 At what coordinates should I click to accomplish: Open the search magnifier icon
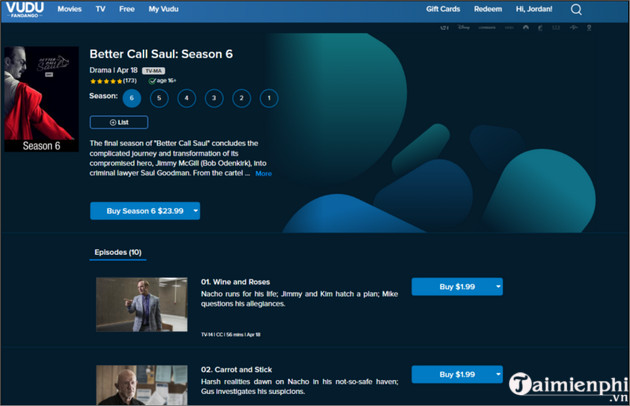click(576, 9)
